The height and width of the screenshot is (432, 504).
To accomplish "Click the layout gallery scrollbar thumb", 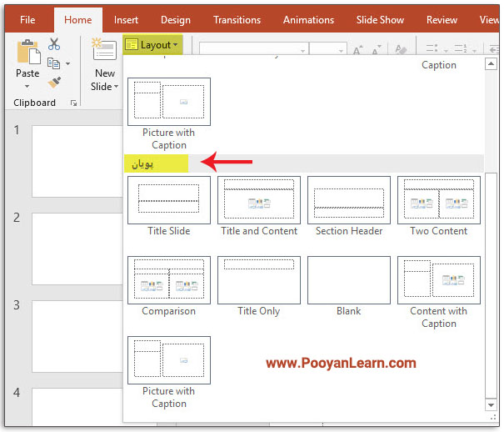I will (491, 286).
